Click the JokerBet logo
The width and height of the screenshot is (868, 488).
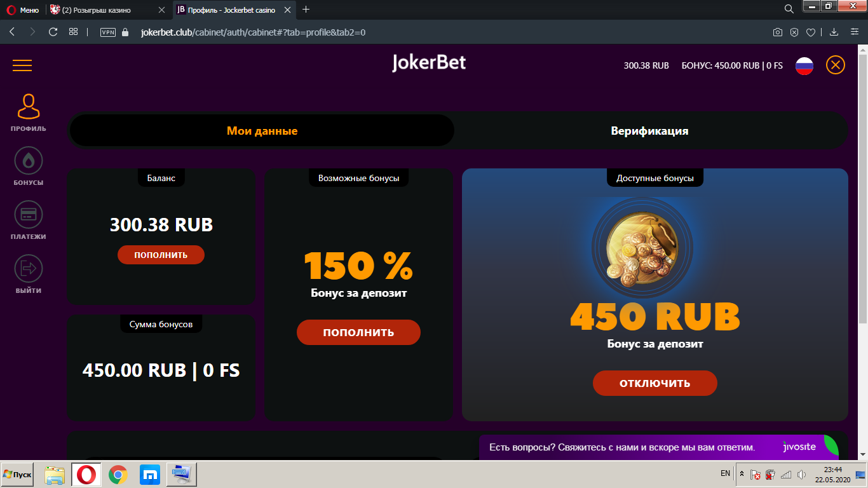point(429,62)
